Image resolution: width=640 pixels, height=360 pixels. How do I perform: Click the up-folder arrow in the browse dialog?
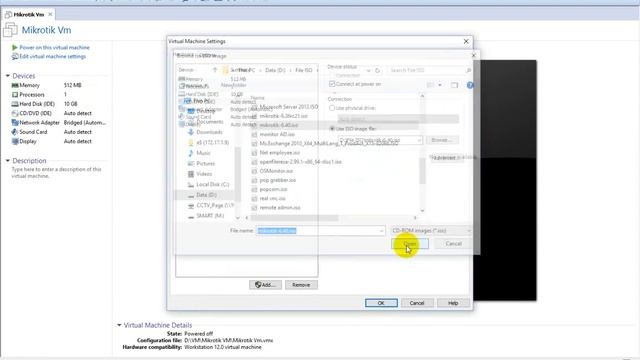pyautogui.click(x=215, y=70)
